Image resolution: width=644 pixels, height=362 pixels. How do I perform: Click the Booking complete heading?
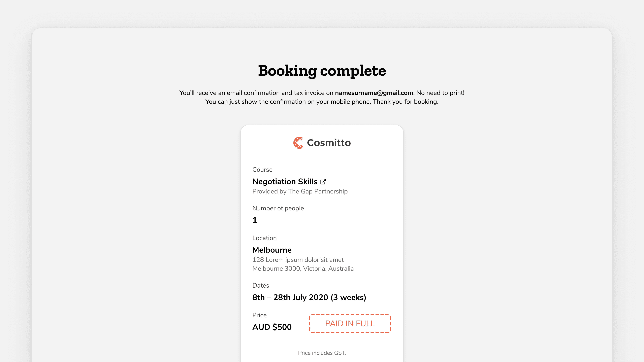(x=322, y=70)
